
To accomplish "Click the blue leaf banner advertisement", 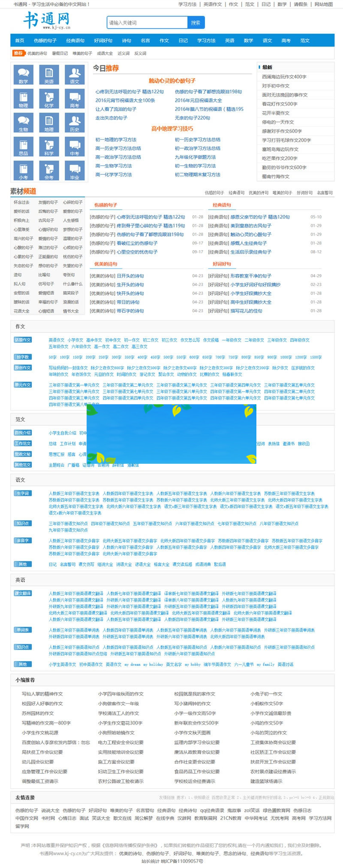I will (x=171, y=434).
